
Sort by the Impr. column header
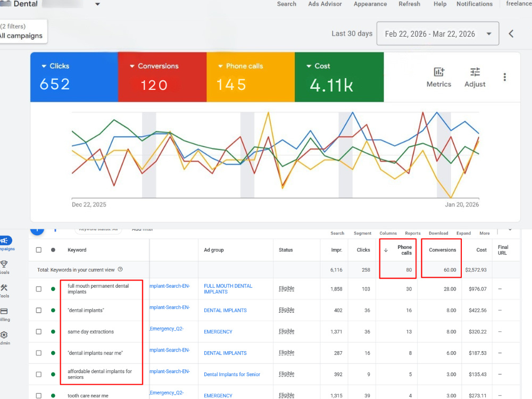337,250
